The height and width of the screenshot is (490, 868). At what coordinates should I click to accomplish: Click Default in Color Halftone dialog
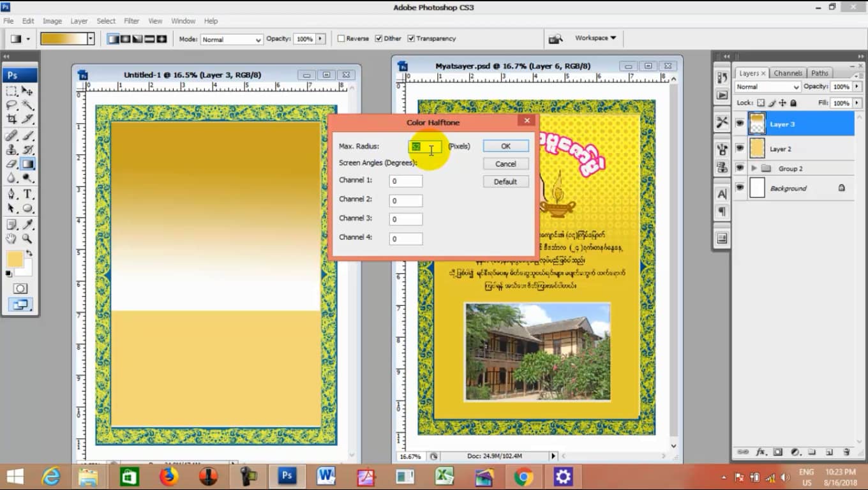(x=505, y=182)
